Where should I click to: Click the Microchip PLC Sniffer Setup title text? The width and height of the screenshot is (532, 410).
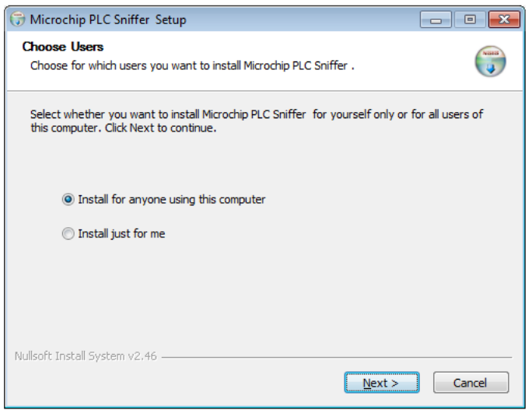coord(108,19)
